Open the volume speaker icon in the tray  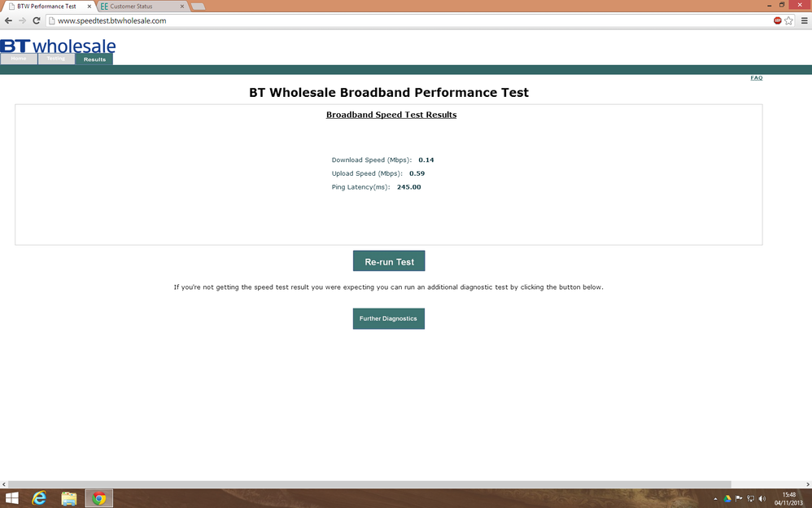[x=762, y=497]
